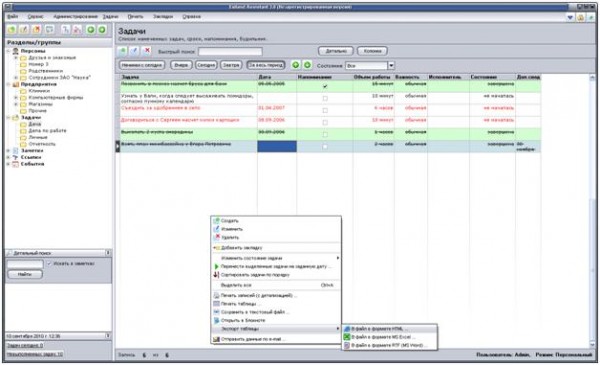Click the pencil edit icon in the sections toolbar
This screenshot has width=600, height=365.
pos(24,29)
